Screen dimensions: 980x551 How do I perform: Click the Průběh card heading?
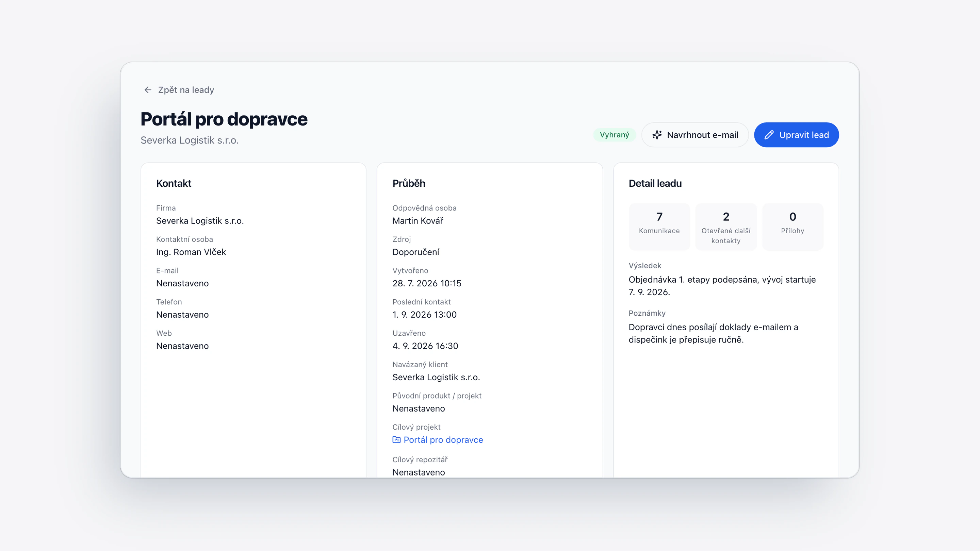tap(409, 183)
